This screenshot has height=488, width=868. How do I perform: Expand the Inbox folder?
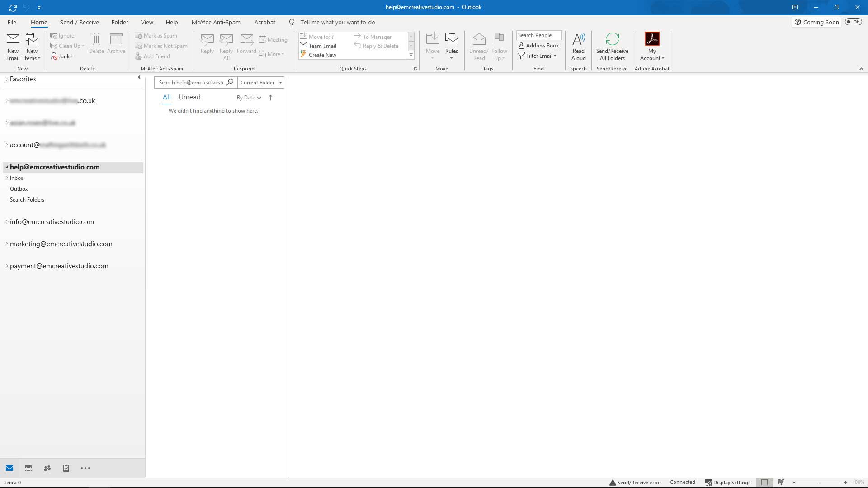pyautogui.click(x=7, y=178)
